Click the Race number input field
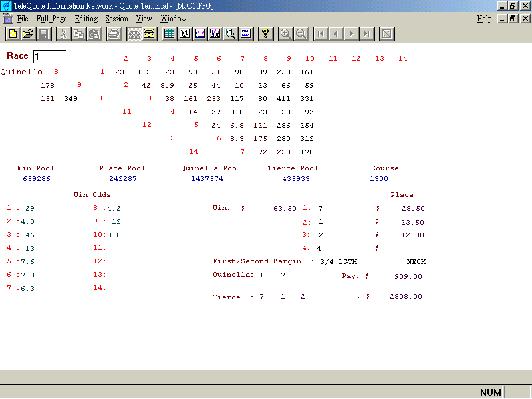 coord(50,57)
